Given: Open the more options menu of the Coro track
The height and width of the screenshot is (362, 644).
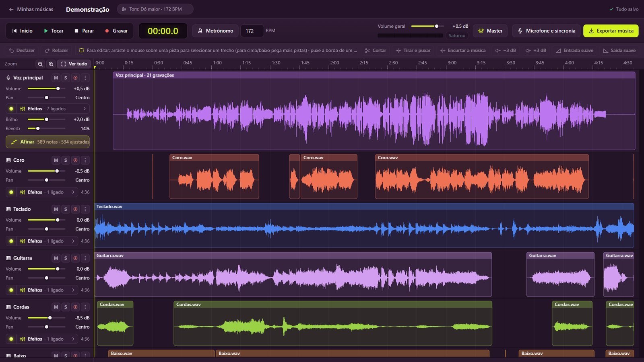Looking at the screenshot, I should (x=85, y=160).
